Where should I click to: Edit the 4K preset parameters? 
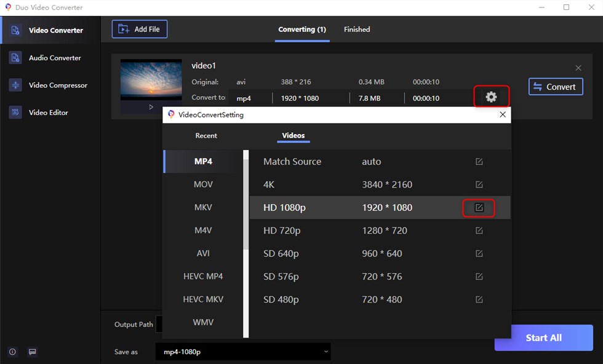point(479,184)
